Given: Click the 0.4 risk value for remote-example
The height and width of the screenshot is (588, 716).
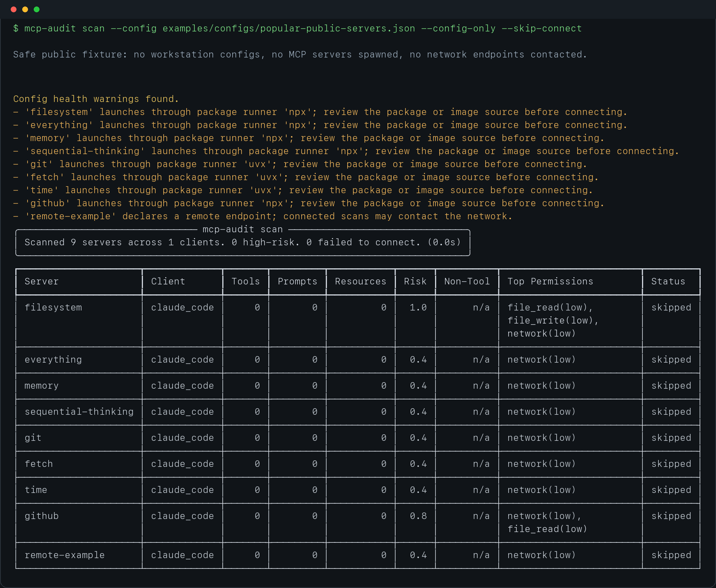Looking at the screenshot, I should (418, 555).
